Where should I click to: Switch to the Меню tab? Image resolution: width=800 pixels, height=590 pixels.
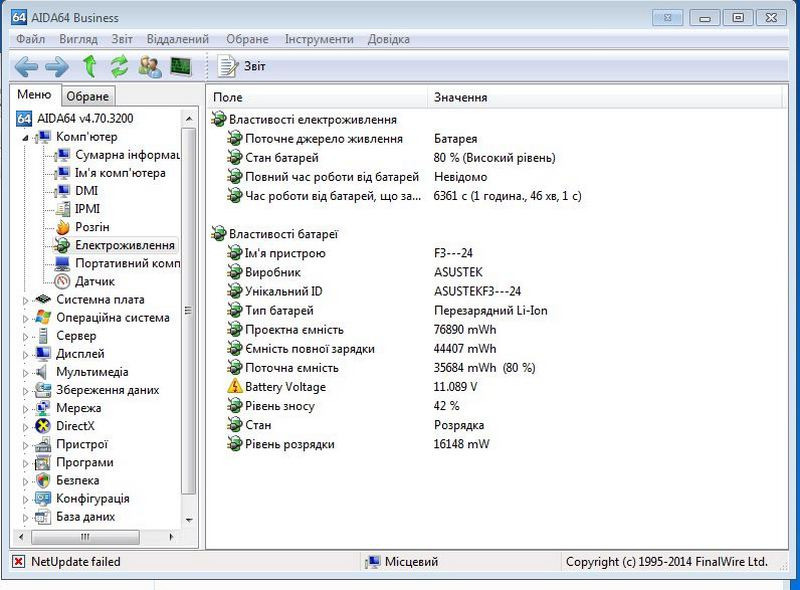pos(34,94)
